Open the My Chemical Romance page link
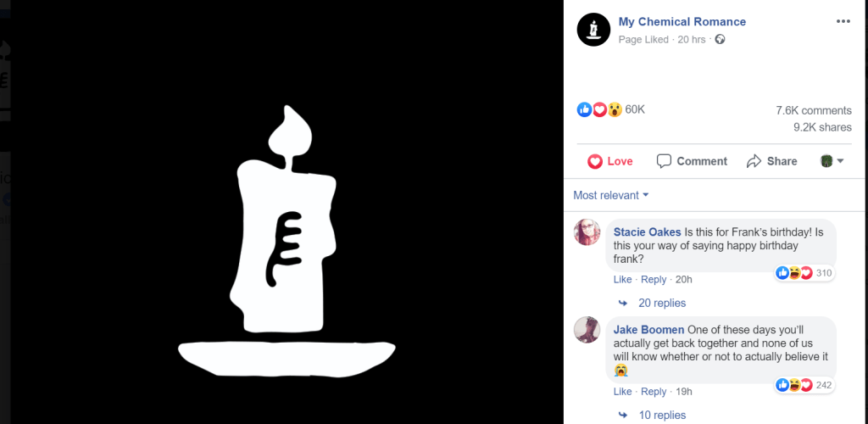The image size is (868, 424). click(x=682, y=21)
